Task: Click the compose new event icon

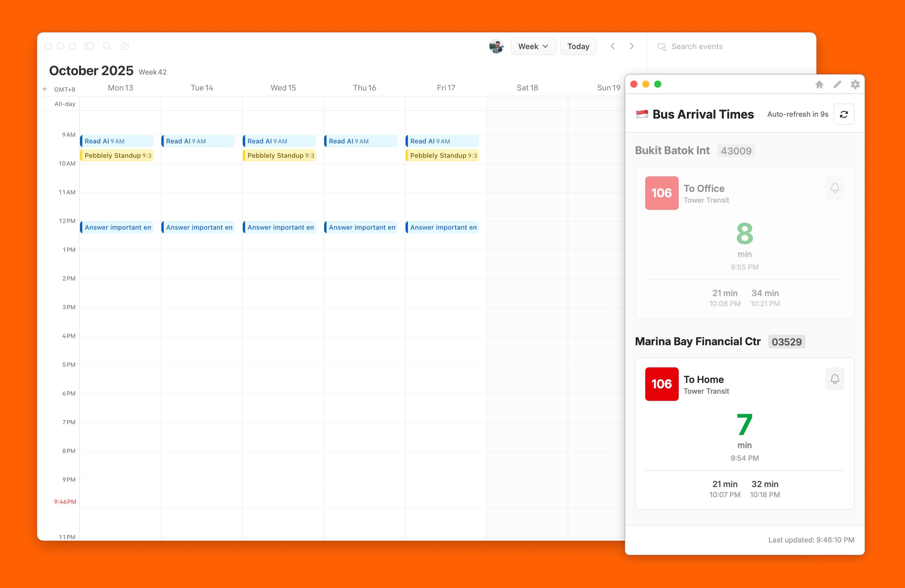Action: pyautogui.click(x=125, y=46)
